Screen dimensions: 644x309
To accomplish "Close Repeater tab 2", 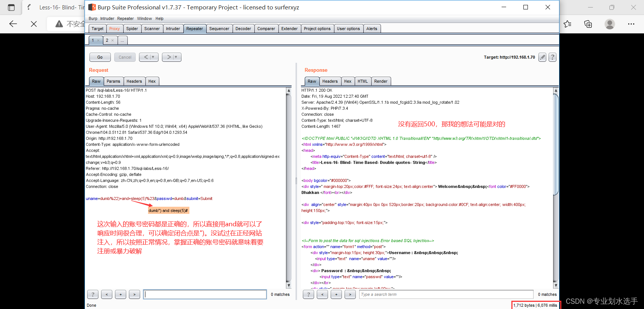I will (x=112, y=41).
